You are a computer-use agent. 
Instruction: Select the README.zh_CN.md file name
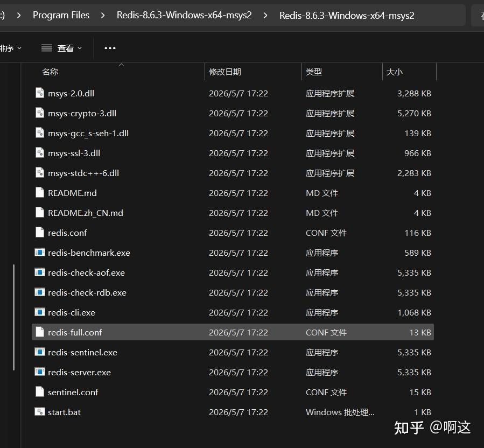[86, 213]
